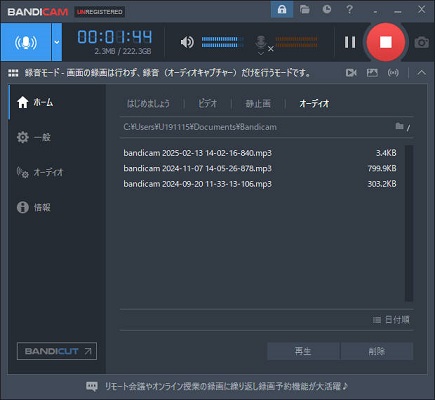
Task: Open the ホーム sidebar section
Action: click(x=57, y=102)
